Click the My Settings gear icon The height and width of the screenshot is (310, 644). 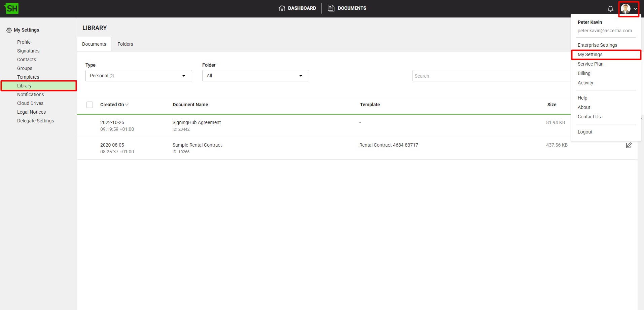click(x=9, y=30)
